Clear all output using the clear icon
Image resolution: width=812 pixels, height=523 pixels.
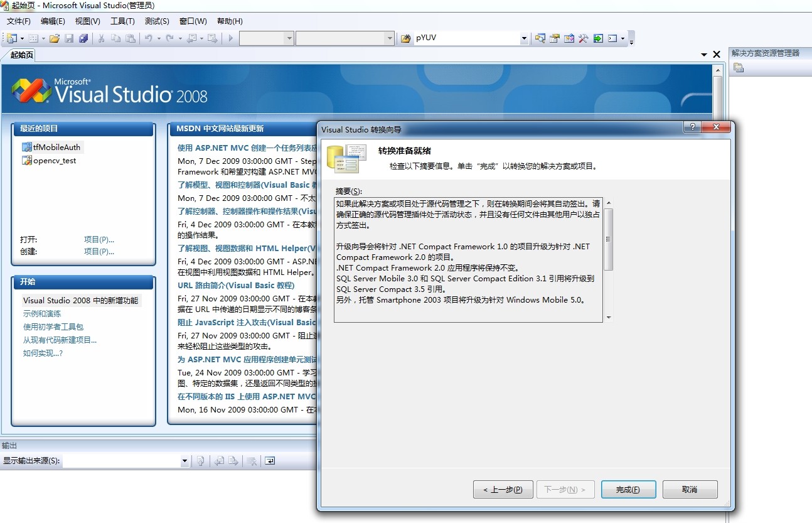tap(252, 461)
